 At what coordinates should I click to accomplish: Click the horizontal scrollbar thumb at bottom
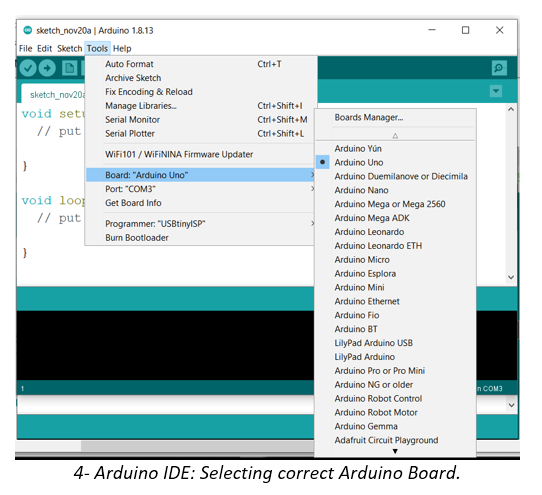click(198, 446)
